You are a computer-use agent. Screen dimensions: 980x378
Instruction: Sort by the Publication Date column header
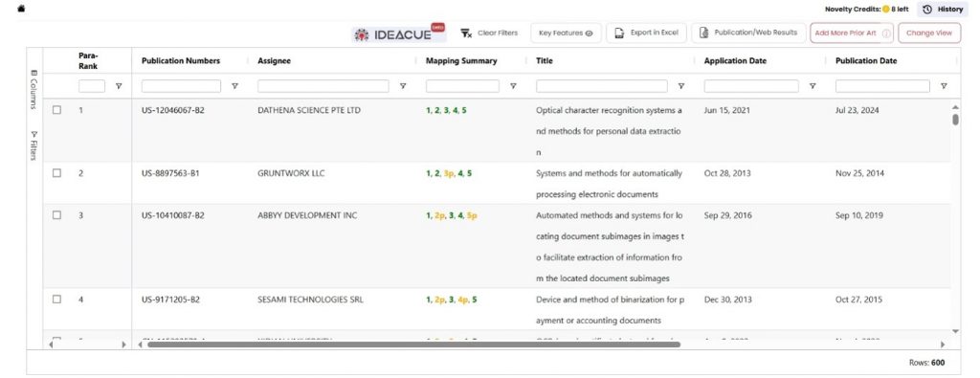[865, 60]
